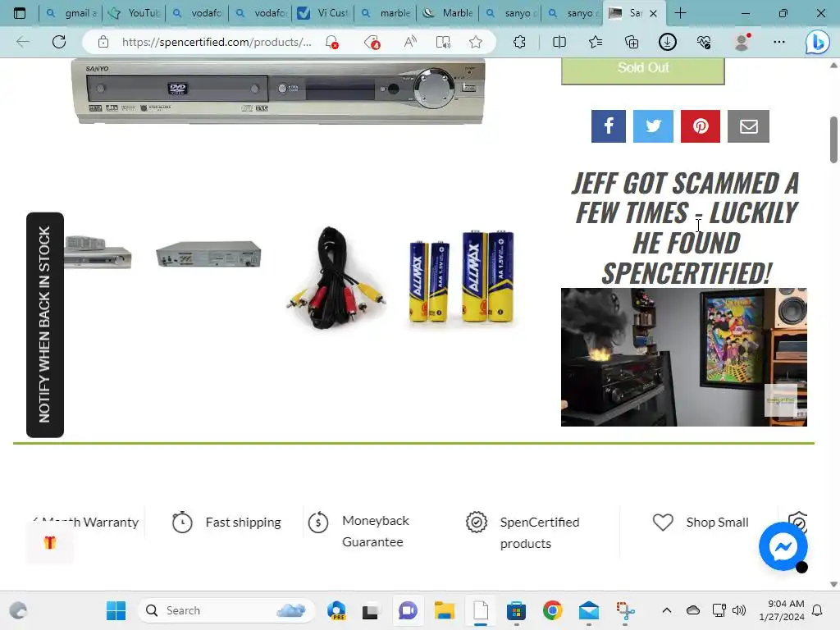Click the large Sanyo DVD player image
This screenshot has height=630, width=840.
[278, 91]
